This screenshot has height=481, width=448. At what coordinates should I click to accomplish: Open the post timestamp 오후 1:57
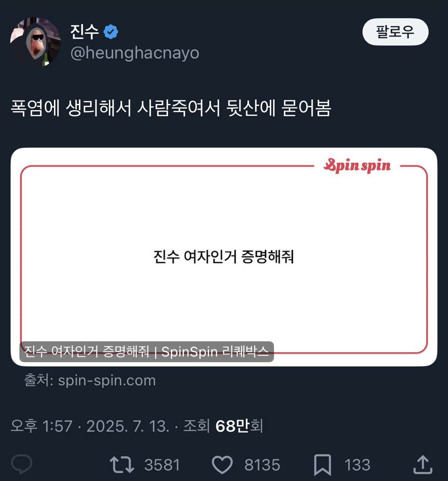[41, 426]
